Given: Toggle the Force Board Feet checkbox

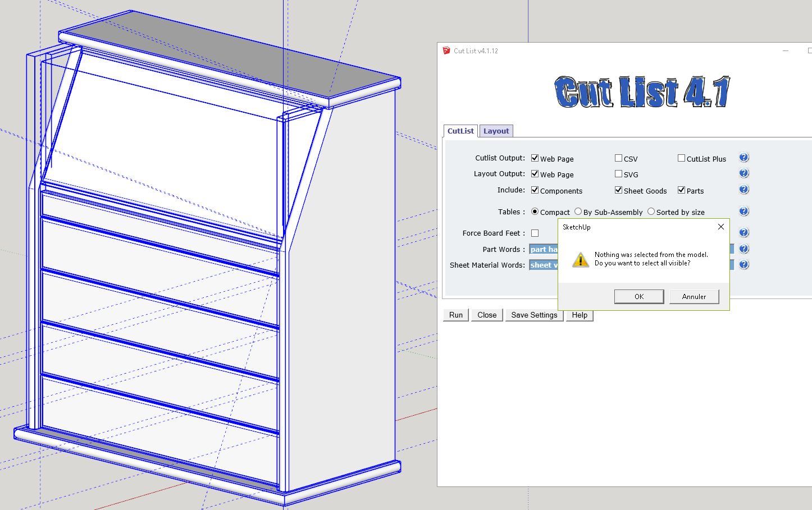Looking at the screenshot, I should 535,233.
